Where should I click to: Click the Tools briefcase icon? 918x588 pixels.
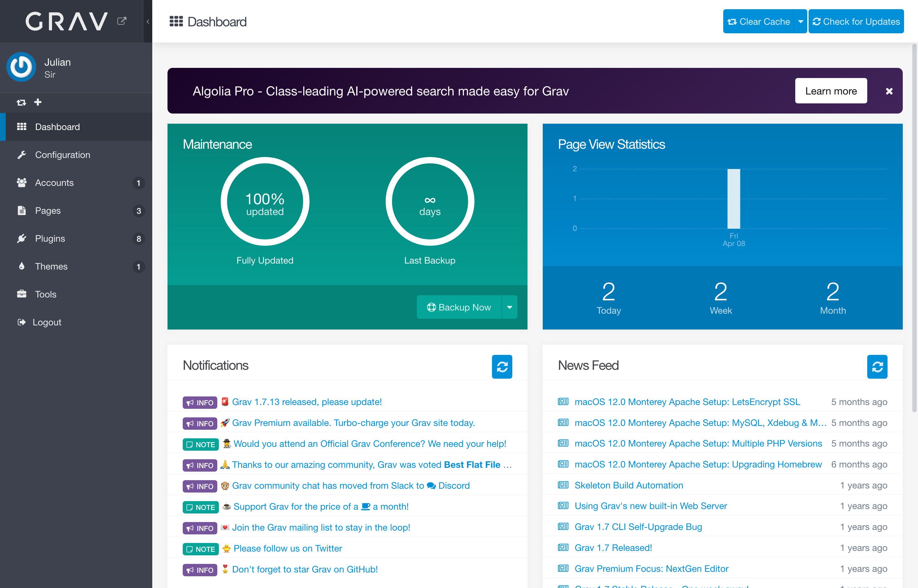[22, 294]
